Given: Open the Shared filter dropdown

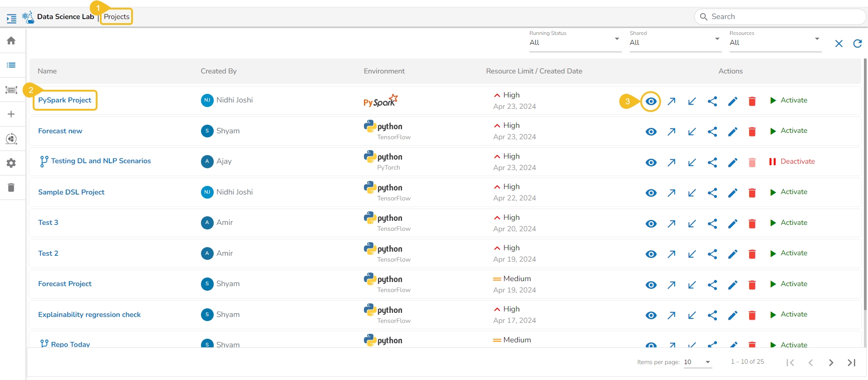Looking at the screenshot, I should tap(675, 43).
